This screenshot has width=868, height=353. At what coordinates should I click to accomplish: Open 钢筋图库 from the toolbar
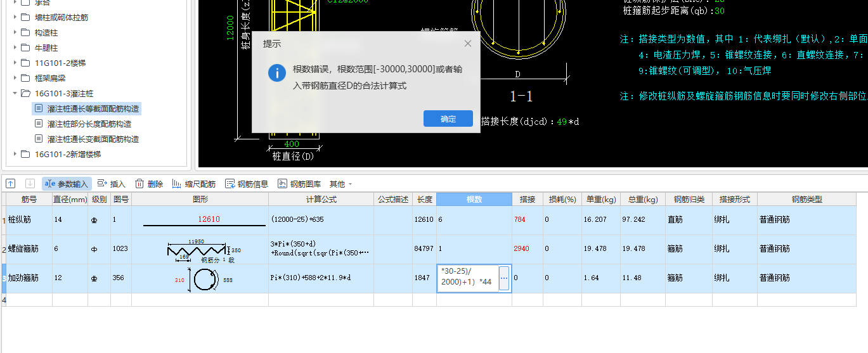coord(299,184)
